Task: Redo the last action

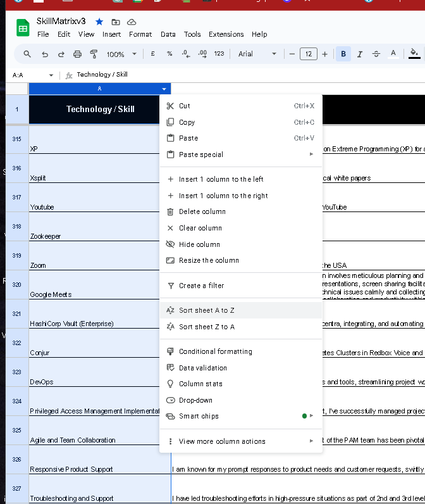Action: pyautogui.click(x=61, y=54)
